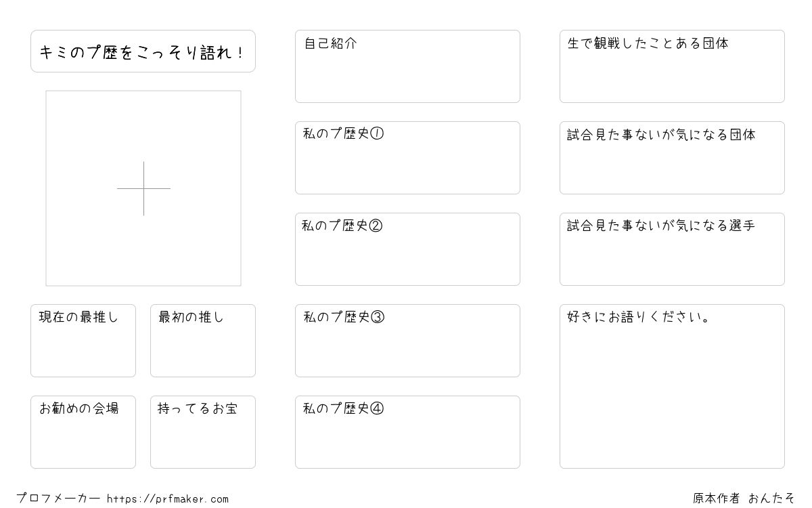The height and width of the screenshot is (508, 812).
Task: Select the 現在の最推し box
Action: click(x=83, y=341)
